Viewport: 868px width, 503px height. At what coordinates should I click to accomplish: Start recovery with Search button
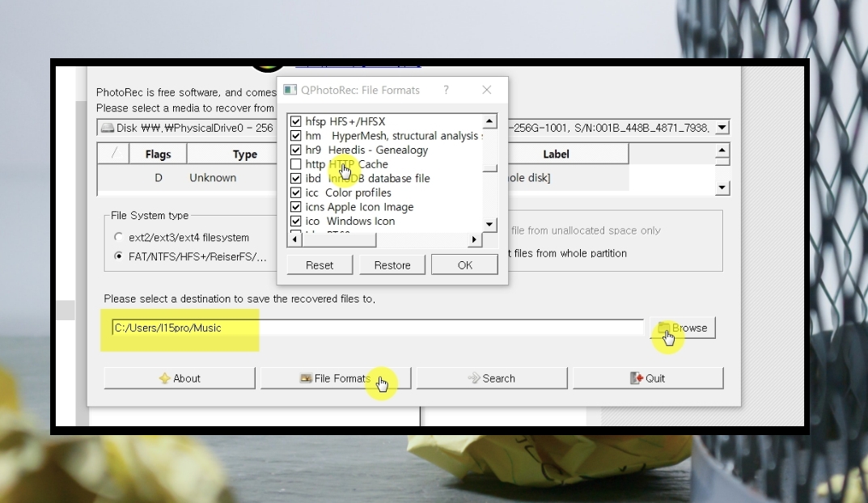pyautogui.click(x=492, y=378)
